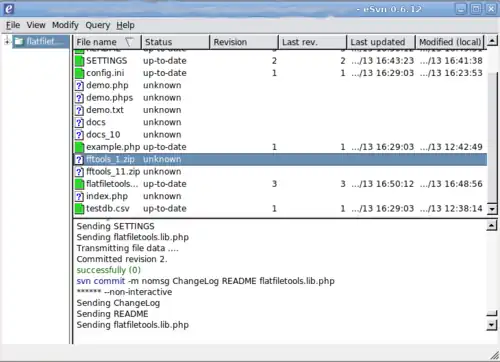500x362 pixels.
Task: Click the folder icon of flatfilet tree item
Action: pyautogui.click(x=19, y=41)
